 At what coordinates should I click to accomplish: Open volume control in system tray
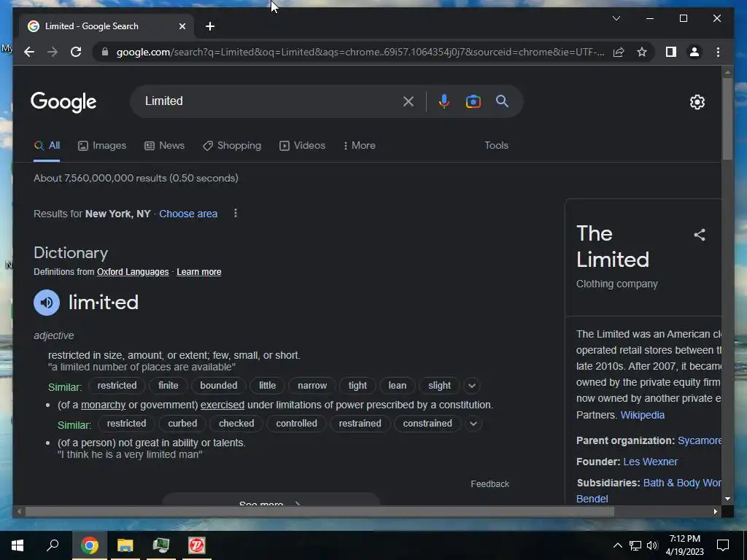point(652,545)
